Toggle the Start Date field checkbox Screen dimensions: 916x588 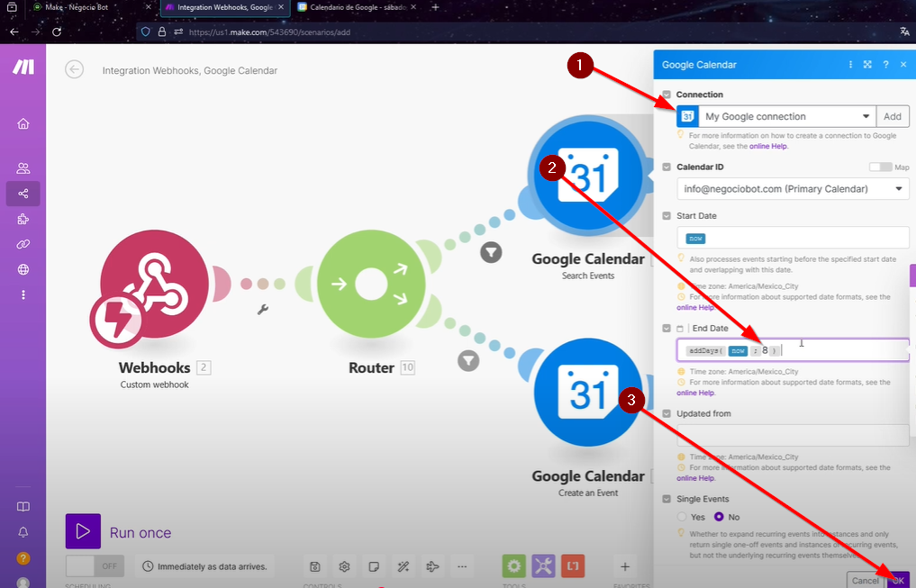click(667, 216)
